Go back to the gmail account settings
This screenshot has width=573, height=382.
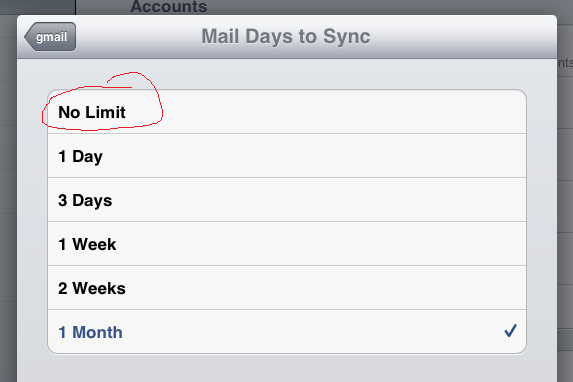(50, 37)
